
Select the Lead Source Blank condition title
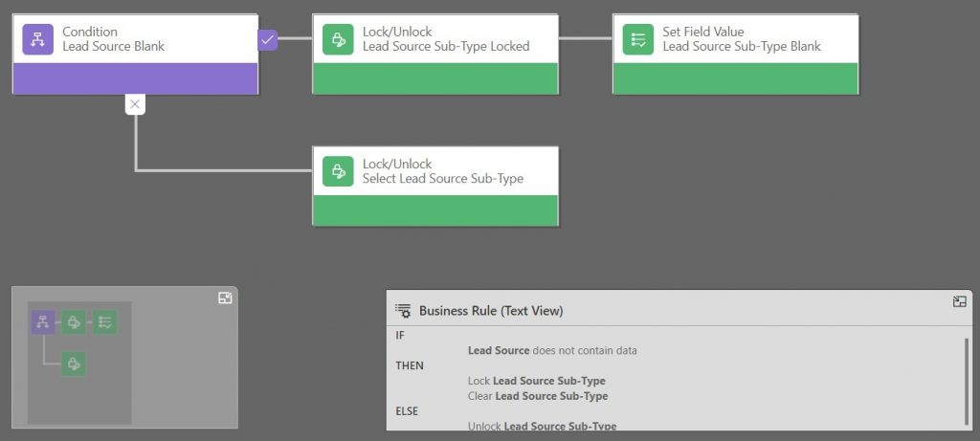point(113,47)
